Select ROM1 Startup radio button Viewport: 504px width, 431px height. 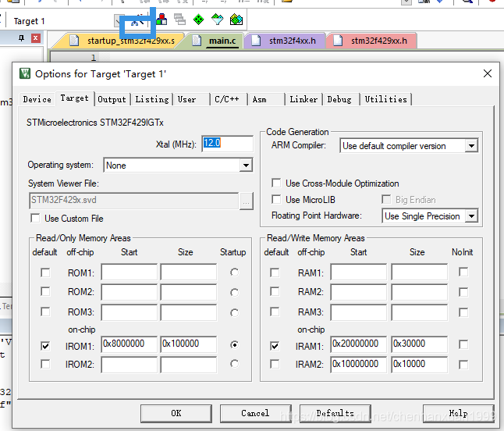tap(234, 272)
